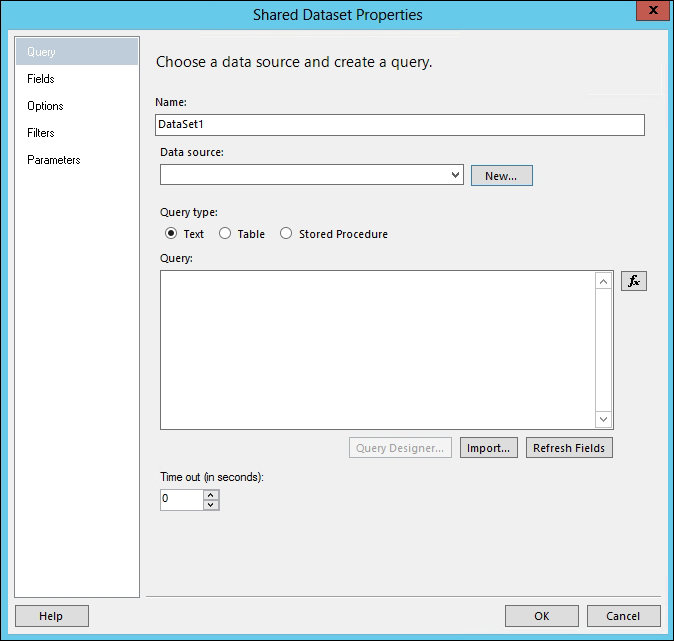Click inside the Name text field
Screen dimensions: 674x641
click(x=400, y=125)
